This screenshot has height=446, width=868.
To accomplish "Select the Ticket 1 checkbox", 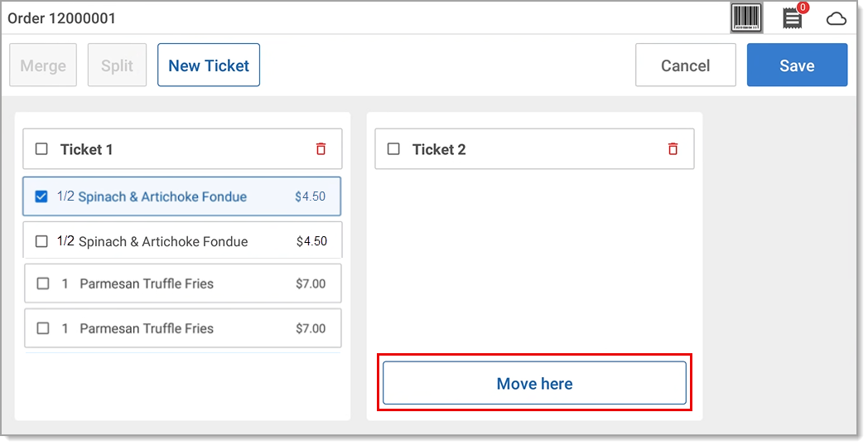I will click(x=41, y=149).
